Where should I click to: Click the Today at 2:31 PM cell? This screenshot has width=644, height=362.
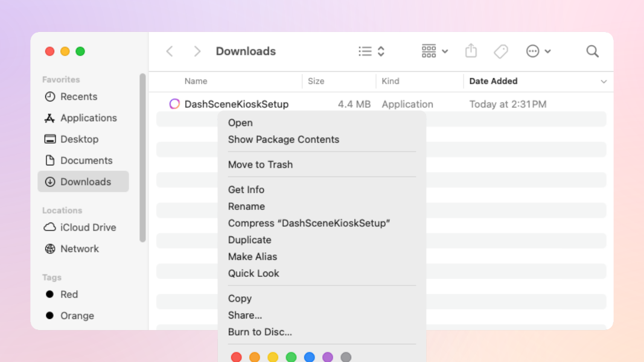coord(508,104)
